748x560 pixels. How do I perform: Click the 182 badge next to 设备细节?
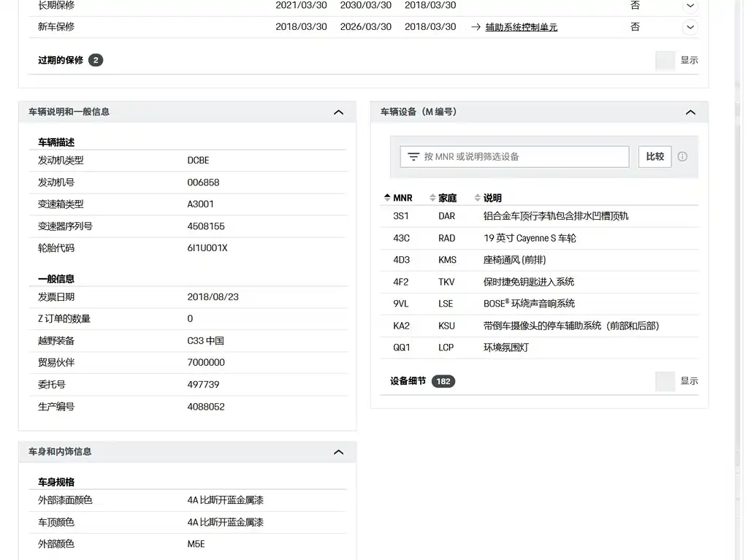(443, 381)
